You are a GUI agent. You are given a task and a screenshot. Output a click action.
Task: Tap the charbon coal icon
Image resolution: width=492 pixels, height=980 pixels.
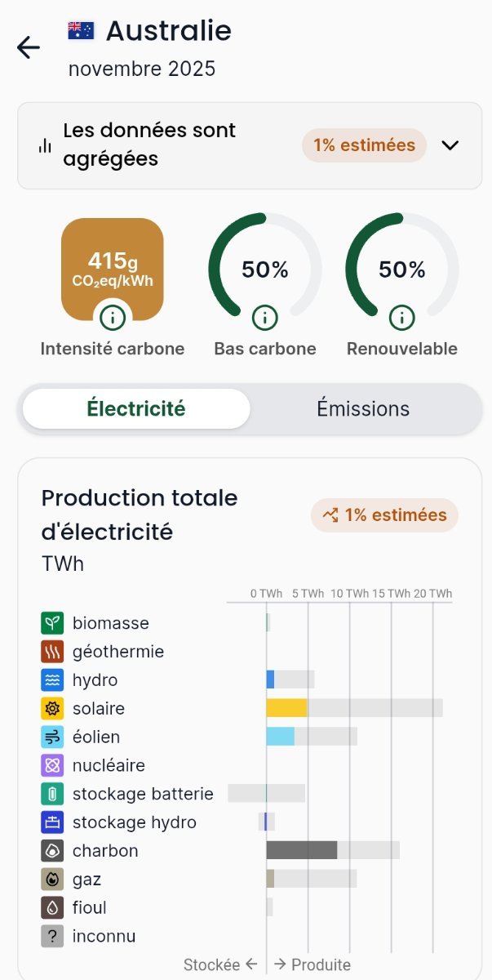[52, 850]
